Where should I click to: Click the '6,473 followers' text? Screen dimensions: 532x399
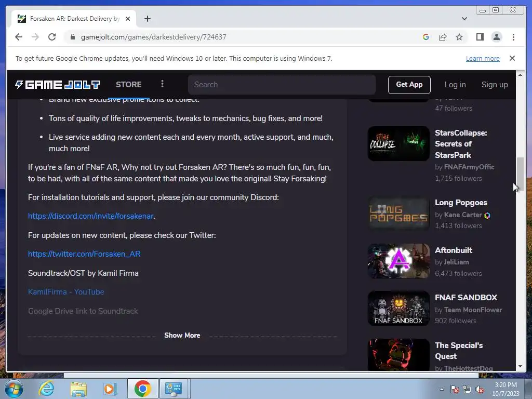[x=458, y=273]
